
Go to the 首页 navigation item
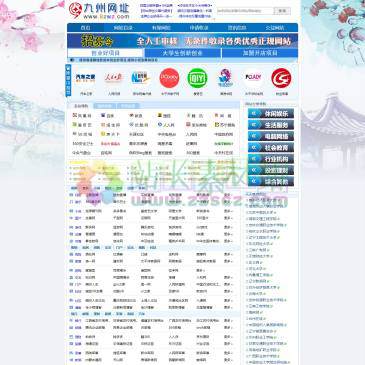click(86, 28)
